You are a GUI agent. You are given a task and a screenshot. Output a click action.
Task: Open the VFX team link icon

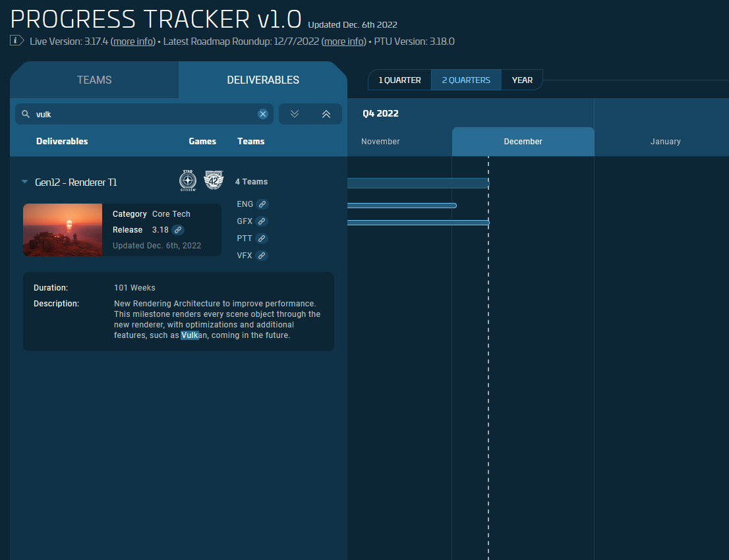[x=262, y=256]
